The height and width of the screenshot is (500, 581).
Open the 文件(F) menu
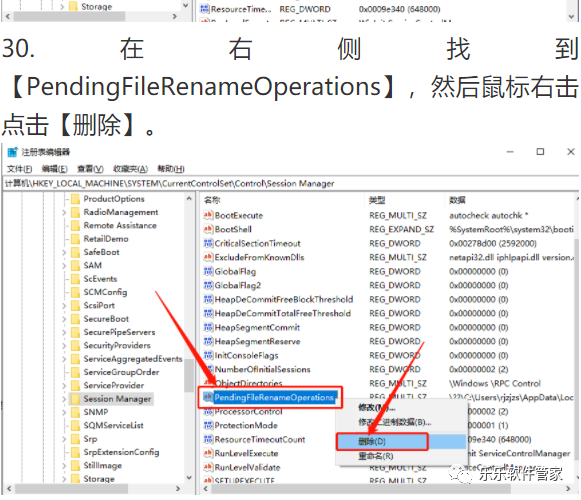click(20, 169)
